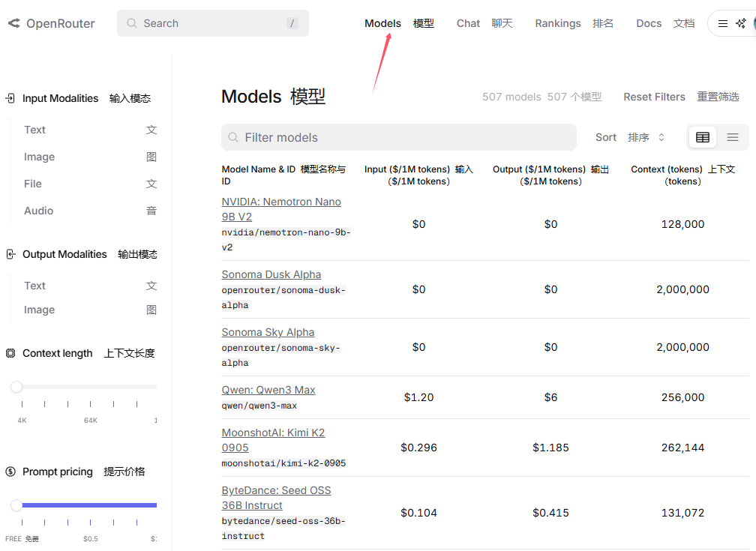756x551 pixels.
Task: Select the table view toggle
Action: [x=702, y=137]
